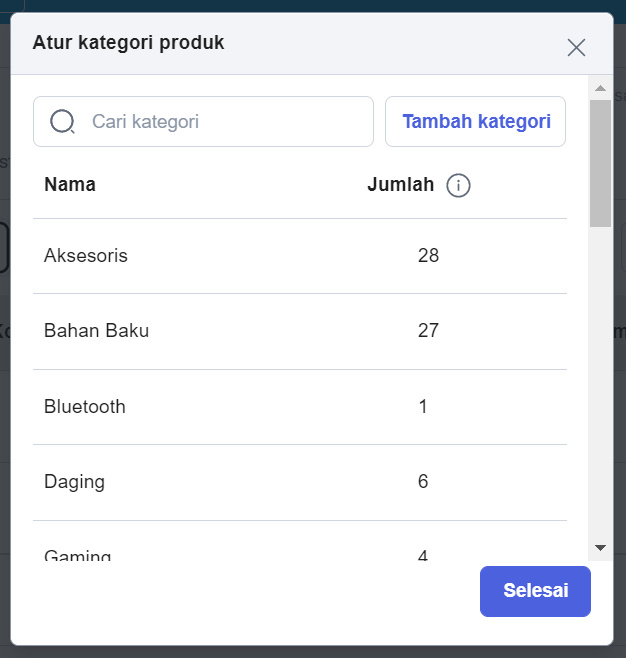This screenshot has width=626, height=658.
Task: Click the Jumlah column header
Action: (x=401, y=185)
